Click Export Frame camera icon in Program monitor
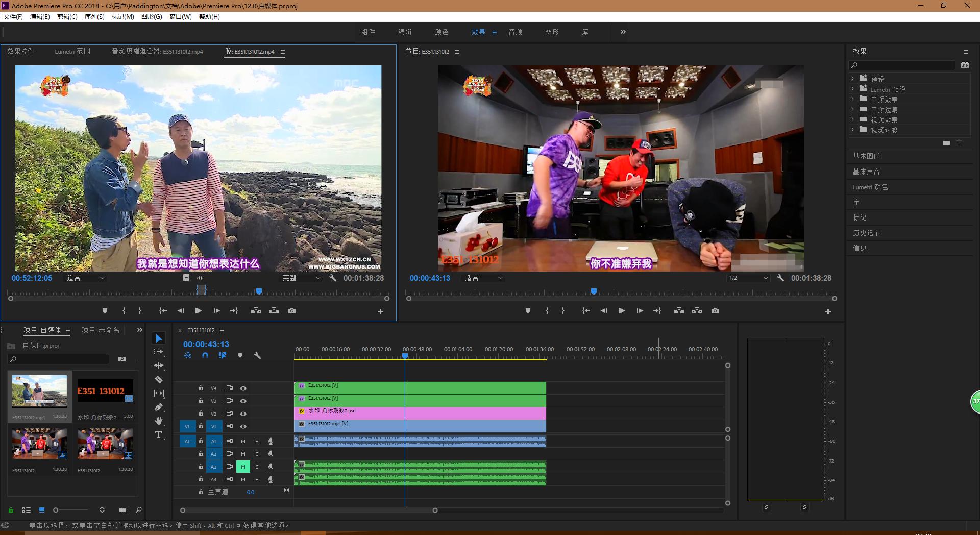The height and width of the screenshot is (535, 980). point(715,311)
